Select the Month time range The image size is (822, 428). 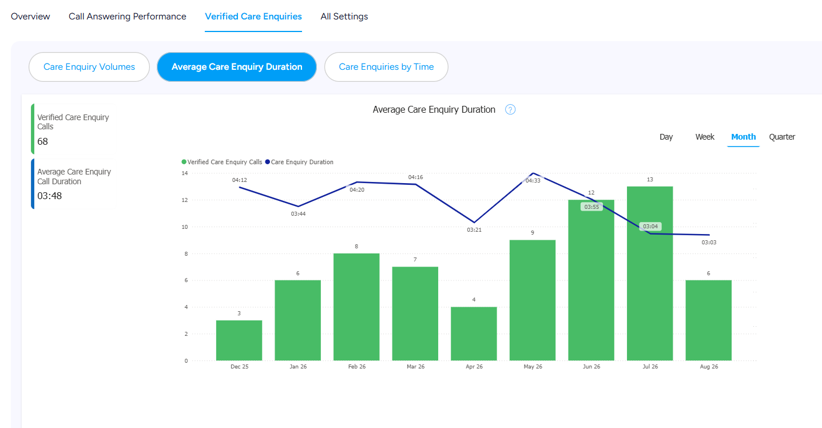point(743,137)
